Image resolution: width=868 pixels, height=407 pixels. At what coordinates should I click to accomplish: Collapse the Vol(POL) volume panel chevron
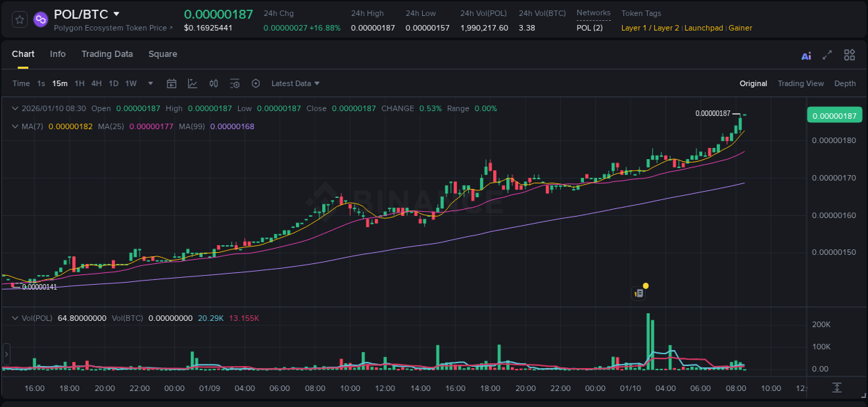tap(15, 317)
